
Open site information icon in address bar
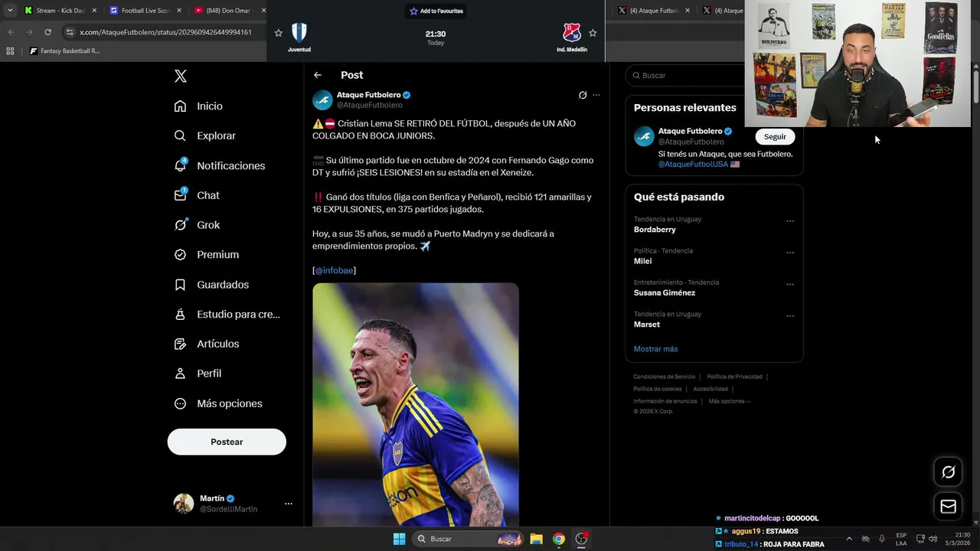coord(70,32)
